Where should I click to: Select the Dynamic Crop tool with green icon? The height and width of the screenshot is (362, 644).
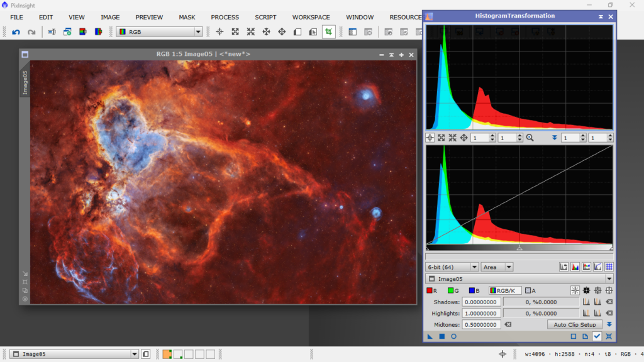[x=328, y=32]
